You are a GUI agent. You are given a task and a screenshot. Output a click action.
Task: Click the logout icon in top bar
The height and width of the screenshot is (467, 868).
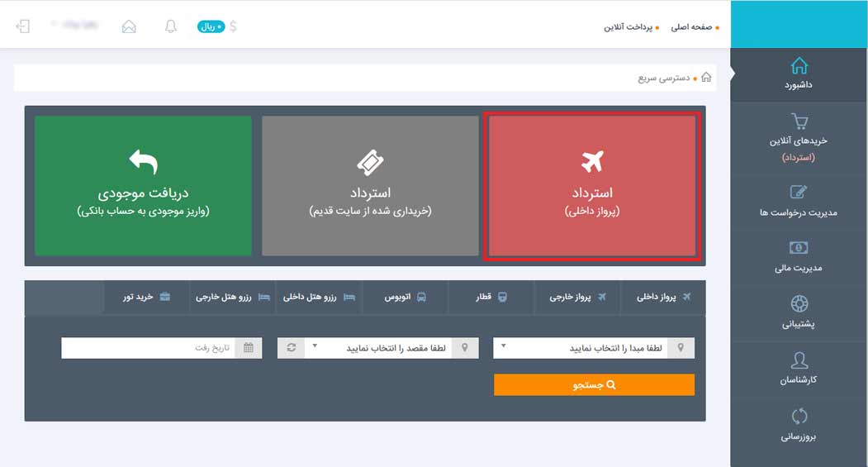[x=23, y=26]
